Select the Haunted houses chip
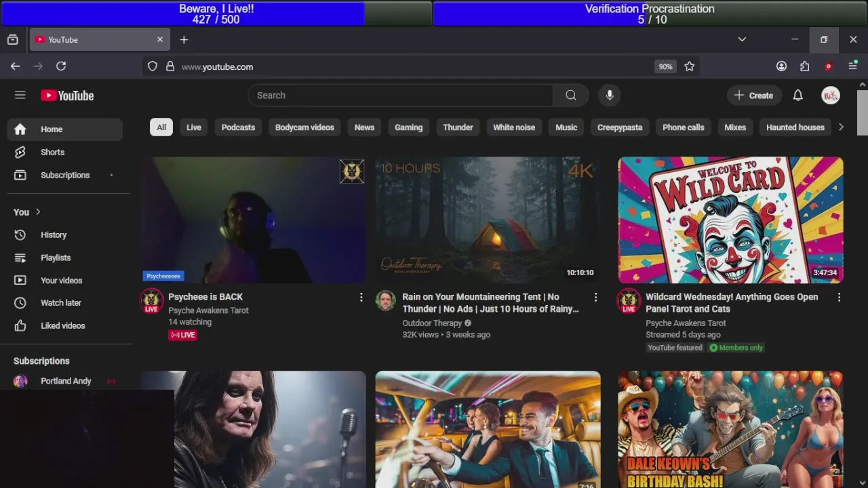The width and height of the screenshot is (868, 488). tap(795, 127)
